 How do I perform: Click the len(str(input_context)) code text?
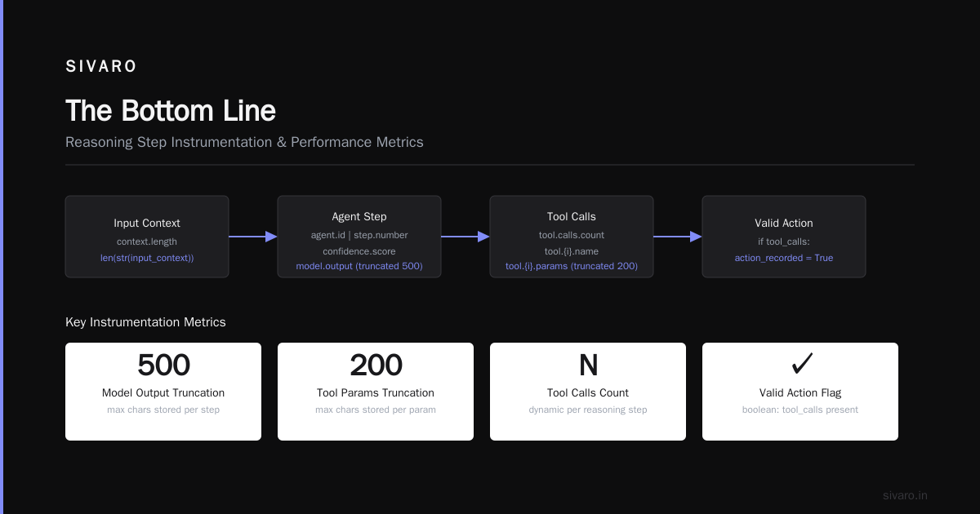coord(147,258)
